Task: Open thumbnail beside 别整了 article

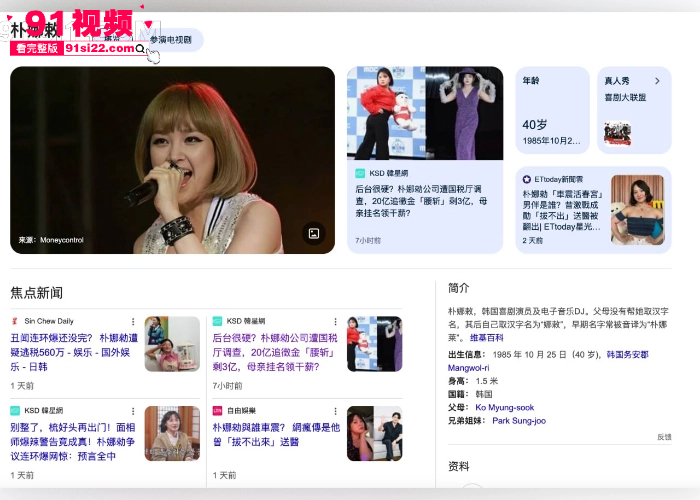Action: pos(172,433)
